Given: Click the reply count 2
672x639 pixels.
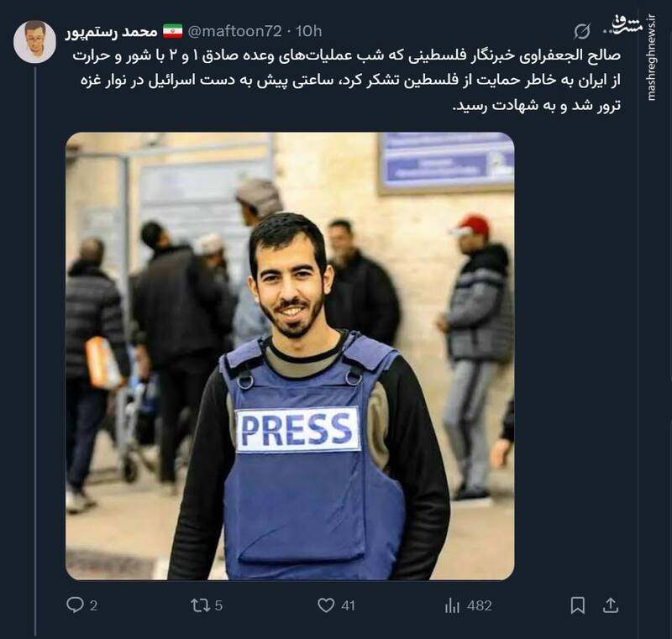Looking at the screenshot, I should pos(93,605).
